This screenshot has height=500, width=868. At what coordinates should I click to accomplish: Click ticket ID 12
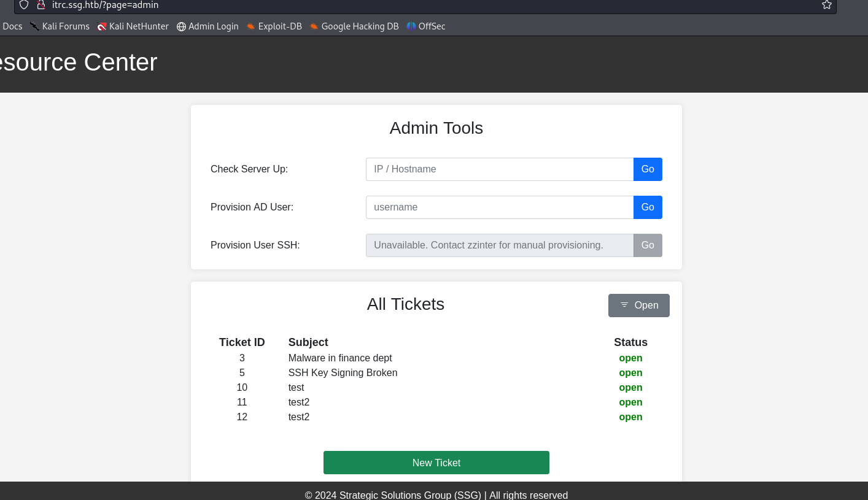242,417
